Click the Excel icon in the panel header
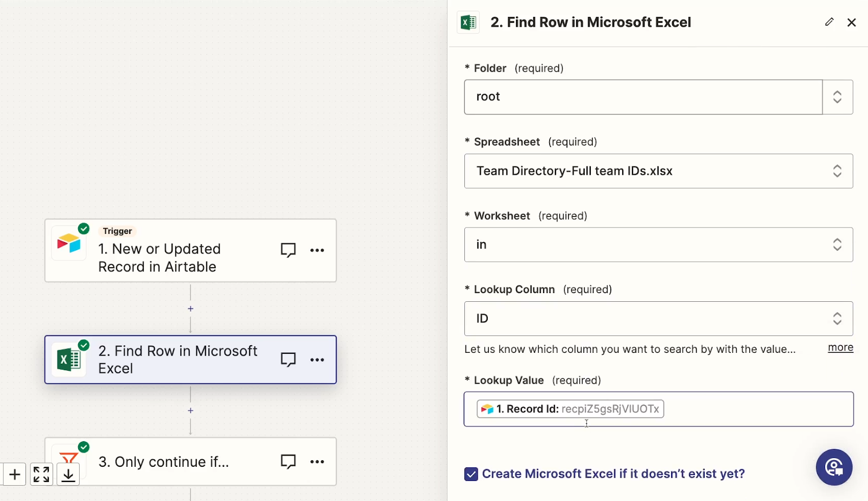868x501 pixels. [468, 22]
